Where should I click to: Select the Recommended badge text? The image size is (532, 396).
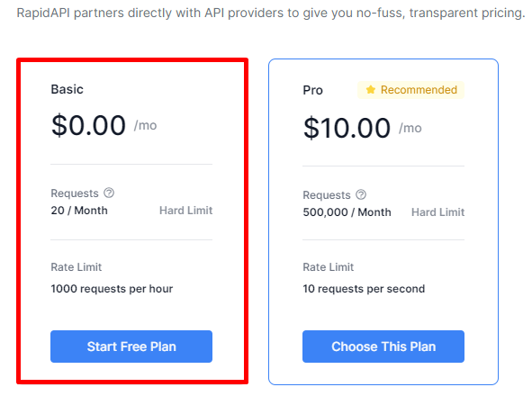[x=419, y=90]
